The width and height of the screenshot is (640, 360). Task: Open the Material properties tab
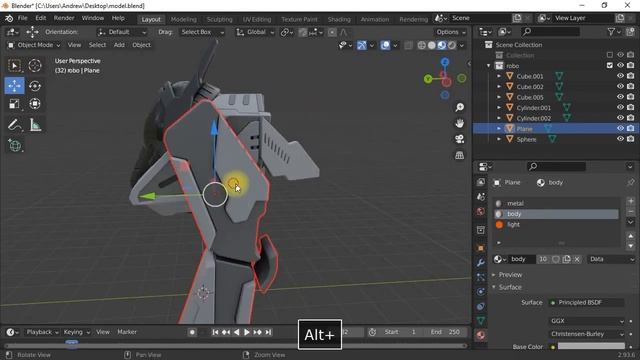click(481, 335)
